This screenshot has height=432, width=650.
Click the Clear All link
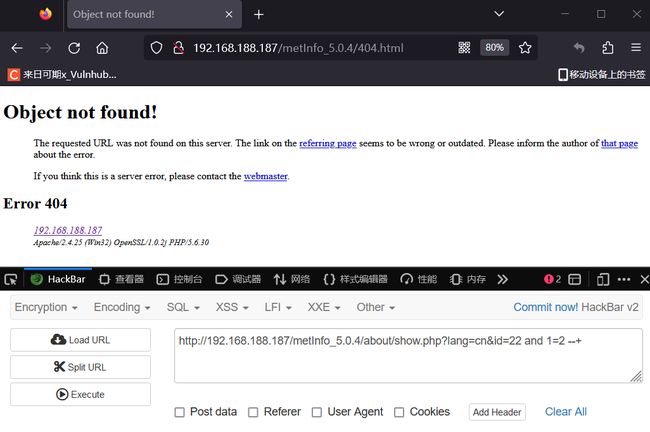click(566, 412)
